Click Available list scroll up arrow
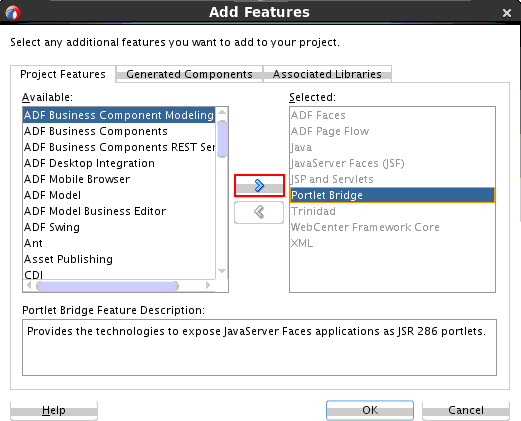Screen dimensions: 521x421 (222, 111)
